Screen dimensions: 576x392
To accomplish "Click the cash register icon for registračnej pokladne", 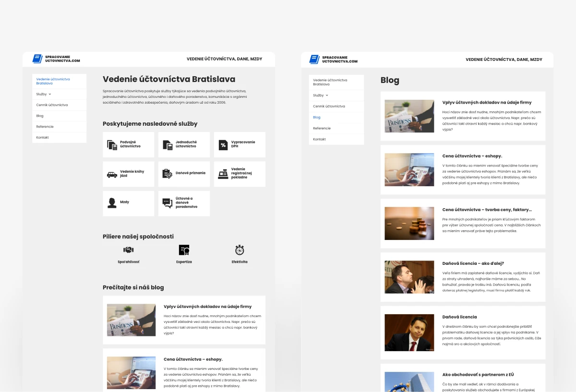I will pos(223,174).
